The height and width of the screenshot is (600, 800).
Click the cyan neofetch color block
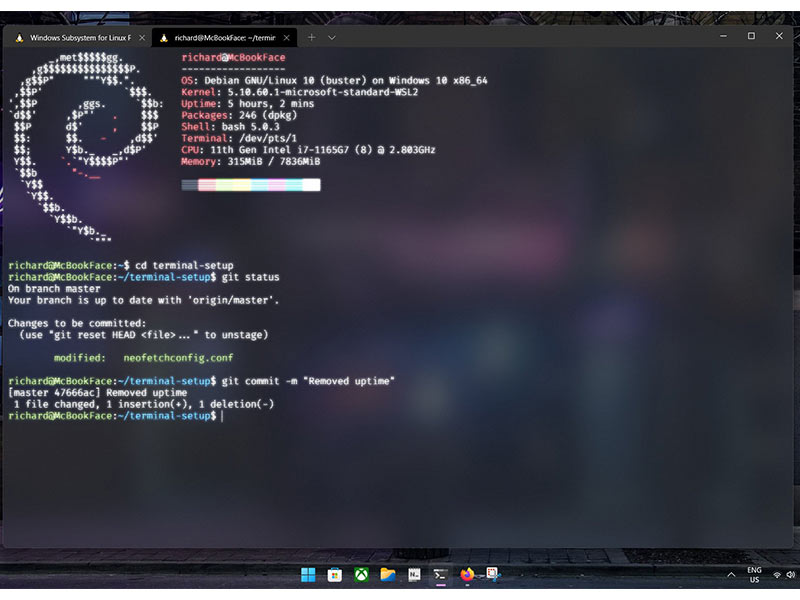294,185
